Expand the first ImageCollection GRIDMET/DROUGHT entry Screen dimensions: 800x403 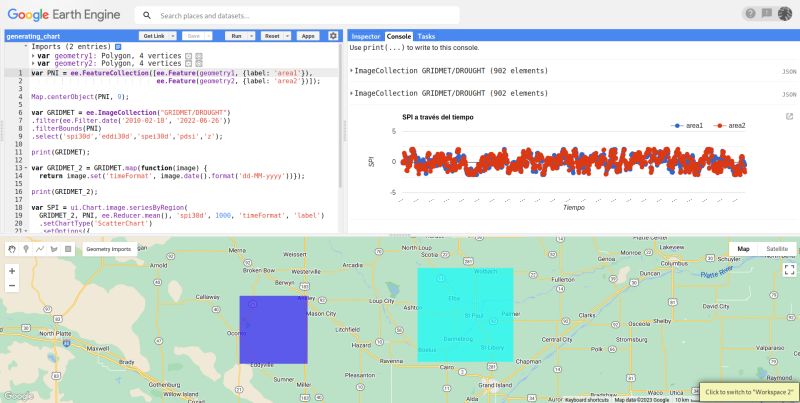click(x=352, y=70)
